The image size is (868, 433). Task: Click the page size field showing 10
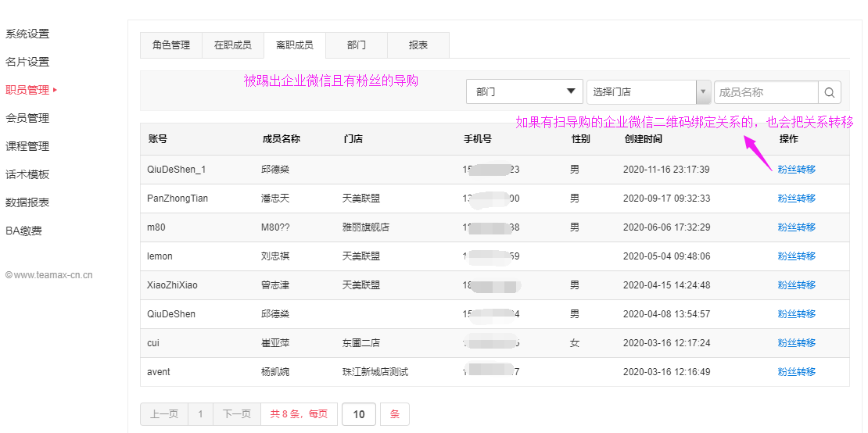[x=359, y=414]
